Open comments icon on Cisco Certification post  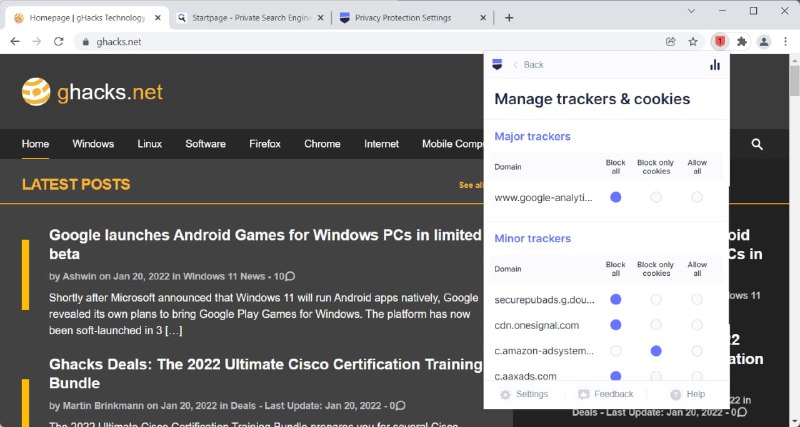(401, 406)
